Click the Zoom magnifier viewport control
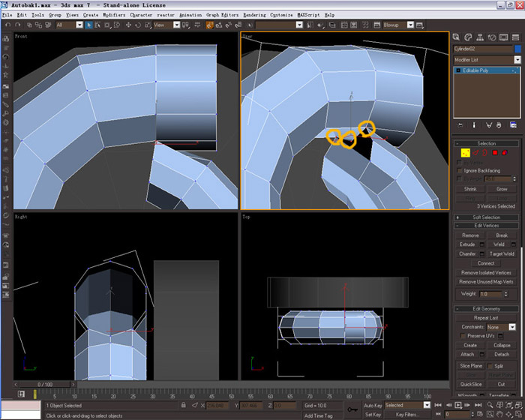The image size is (525, 420). coord(490,405)
